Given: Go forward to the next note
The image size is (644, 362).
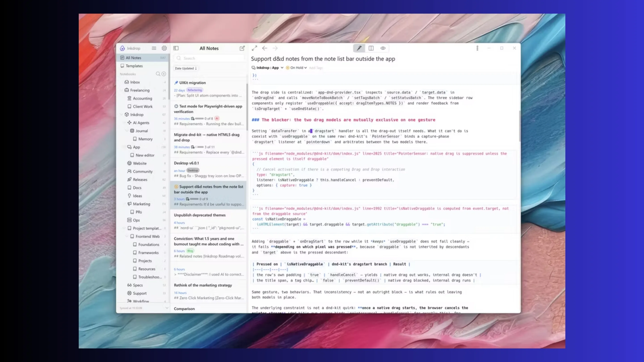Looking at the screenshot, I should (x=275, y=48).
